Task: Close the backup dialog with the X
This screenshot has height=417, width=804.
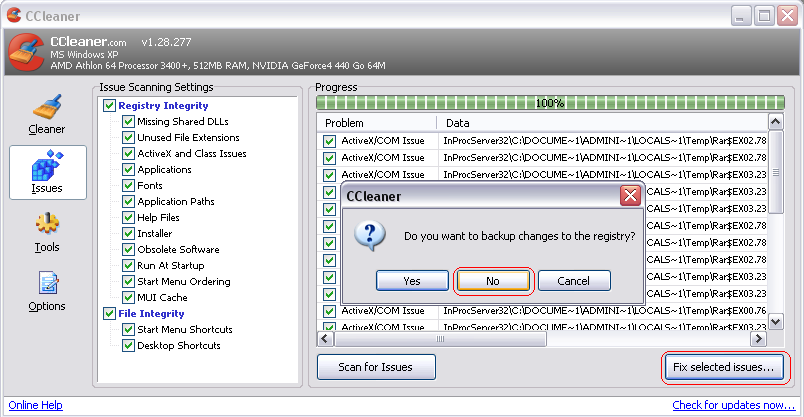Action: point(630,195)
